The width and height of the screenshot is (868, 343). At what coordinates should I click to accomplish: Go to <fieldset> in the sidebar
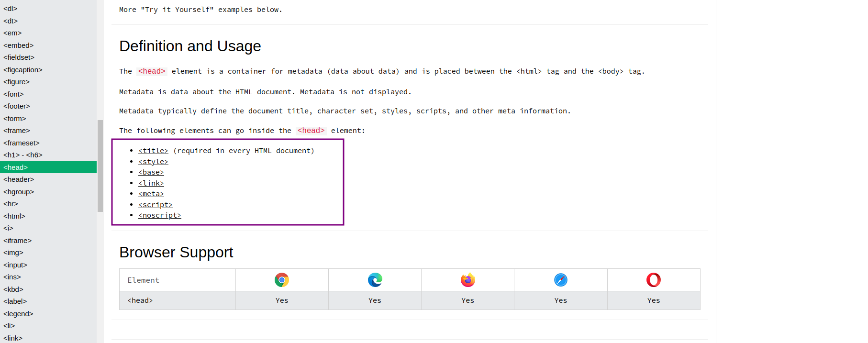pos(19,57)
